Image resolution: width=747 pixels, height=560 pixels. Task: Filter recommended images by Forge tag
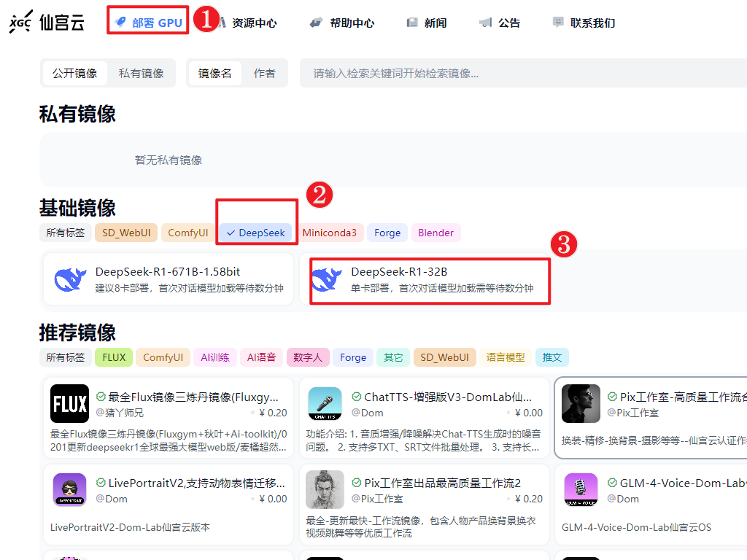point(353,357)
